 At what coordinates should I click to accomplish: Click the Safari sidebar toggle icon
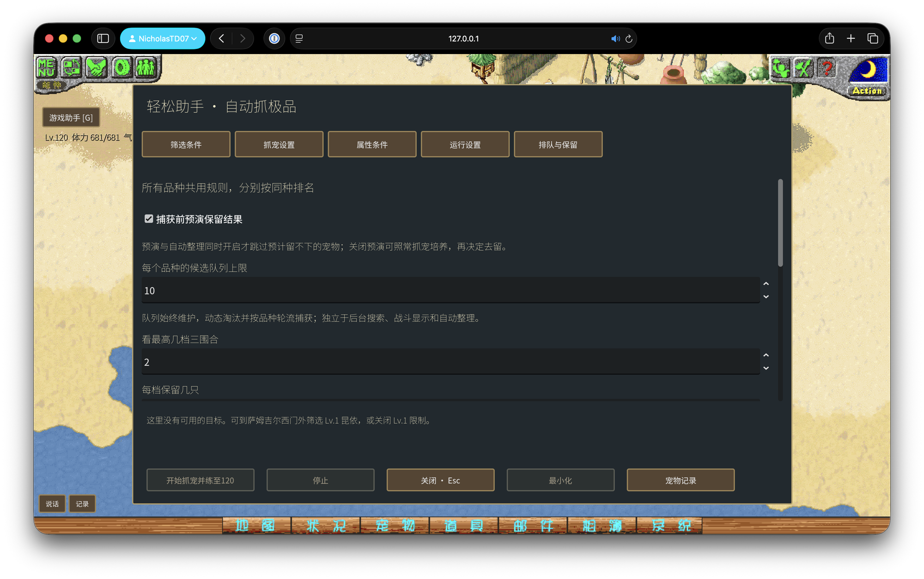click(x=103, y=38)
